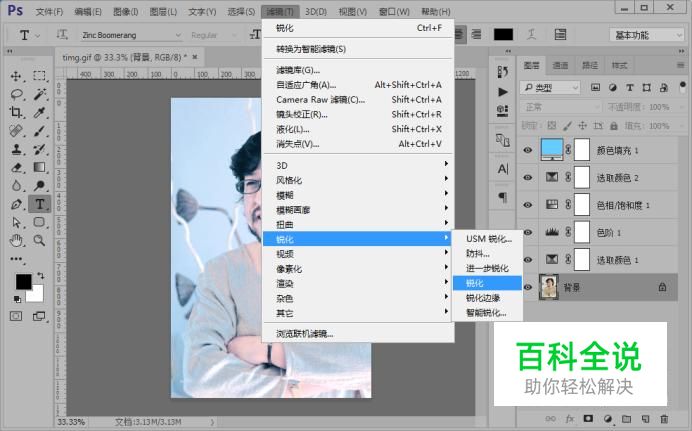692x431 pixels.
Task: Select the Clone Stamp tool
Action: click(x=16, y=149)
